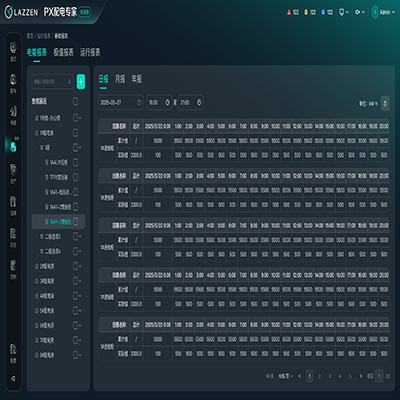The width and height of the screenshot is (400, 400).
Task: Expand the 4#配电房 tree node chevron
Action: point(80,296)
